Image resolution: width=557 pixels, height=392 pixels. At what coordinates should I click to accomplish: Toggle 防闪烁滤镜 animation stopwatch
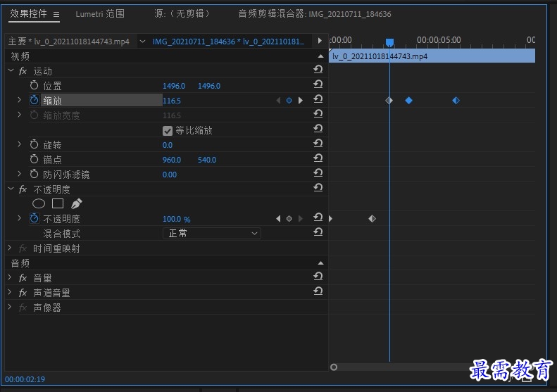[34, 174]
